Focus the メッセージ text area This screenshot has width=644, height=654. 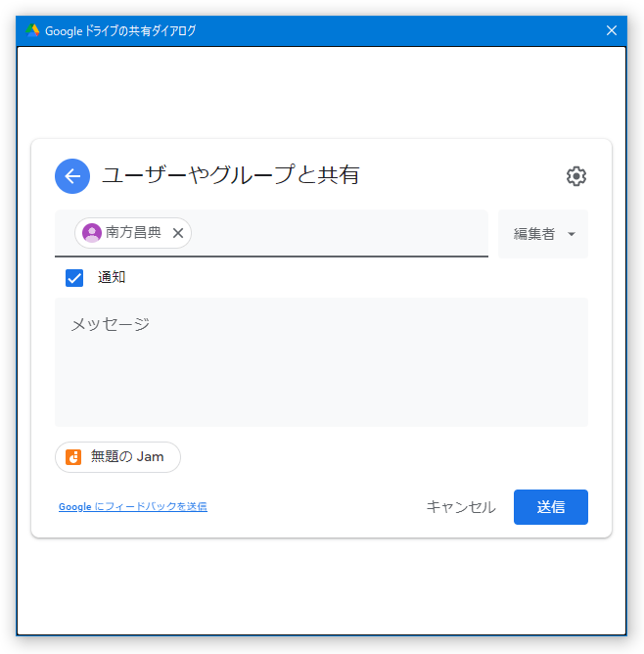(321, 362)
